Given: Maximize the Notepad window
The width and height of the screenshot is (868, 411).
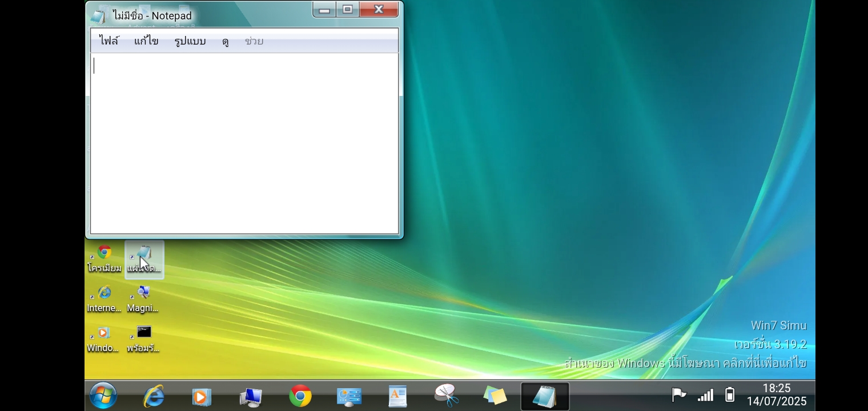Looking at the screenshot, I should (x=348, y=10).
